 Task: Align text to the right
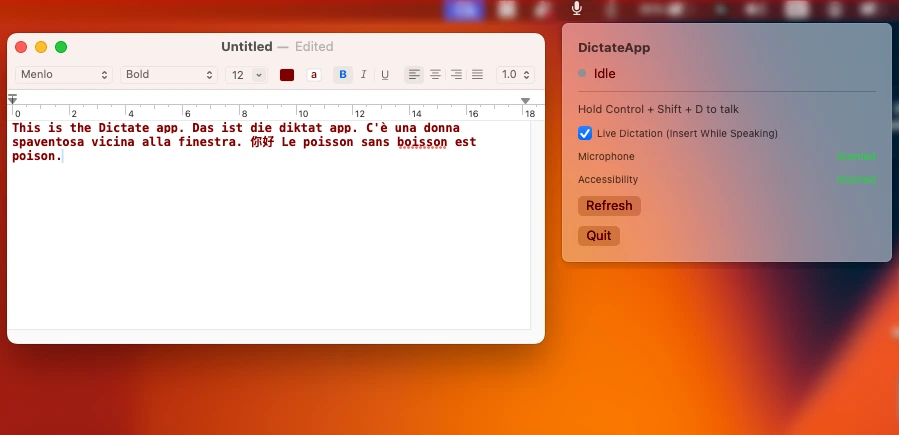(456, 75)
